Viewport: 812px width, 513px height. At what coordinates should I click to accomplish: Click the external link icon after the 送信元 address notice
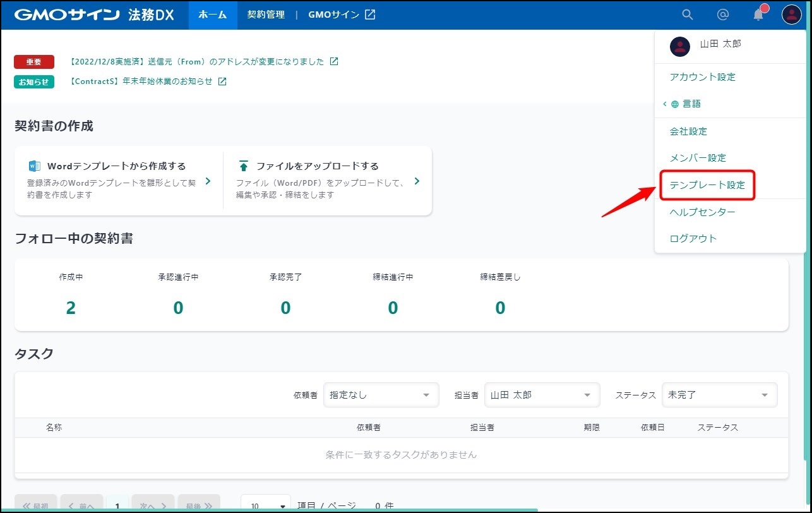[x=334, y=62]
